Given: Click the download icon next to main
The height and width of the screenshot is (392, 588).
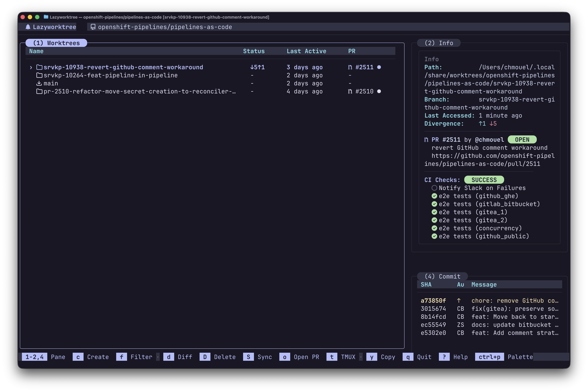Looking at the screenshot, I should click(x=39, y=83).
